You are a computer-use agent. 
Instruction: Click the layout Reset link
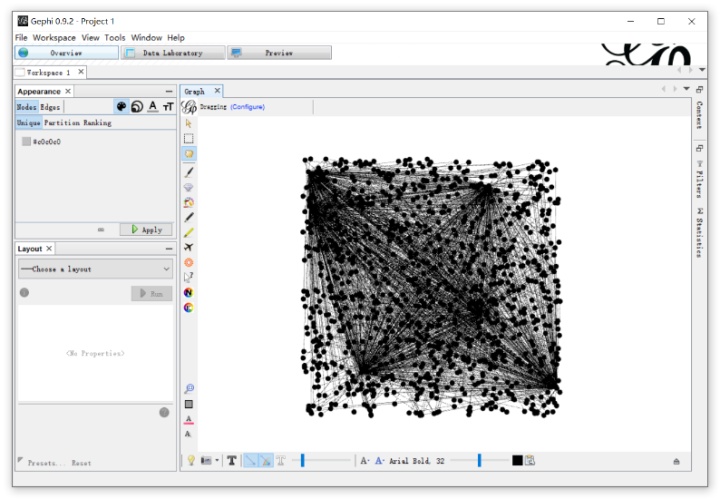81,463
